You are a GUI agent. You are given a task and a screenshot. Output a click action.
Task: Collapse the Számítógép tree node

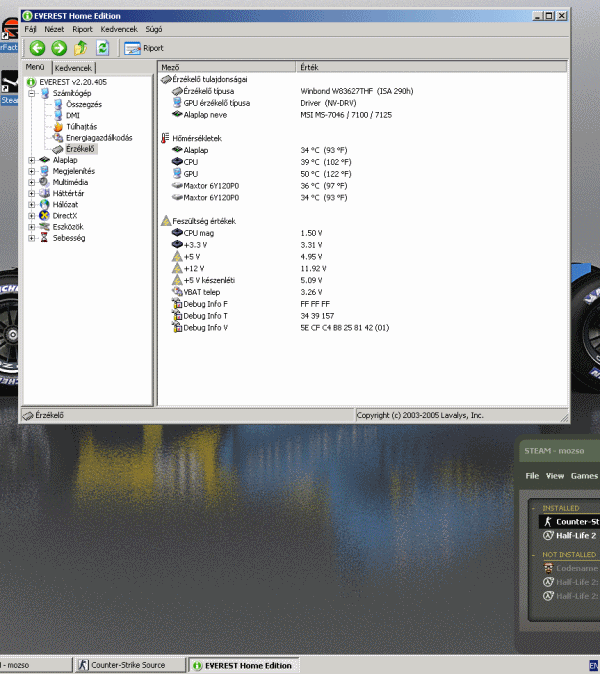[31, 93]
